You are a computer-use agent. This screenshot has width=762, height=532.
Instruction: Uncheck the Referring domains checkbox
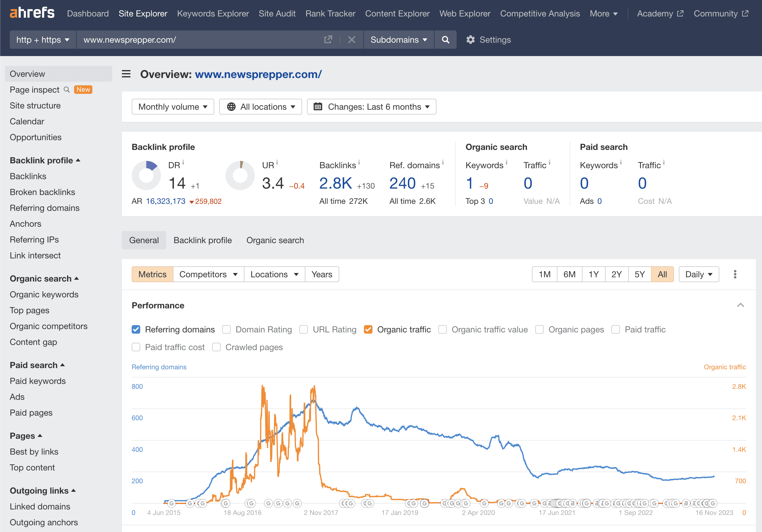point(136,329)
